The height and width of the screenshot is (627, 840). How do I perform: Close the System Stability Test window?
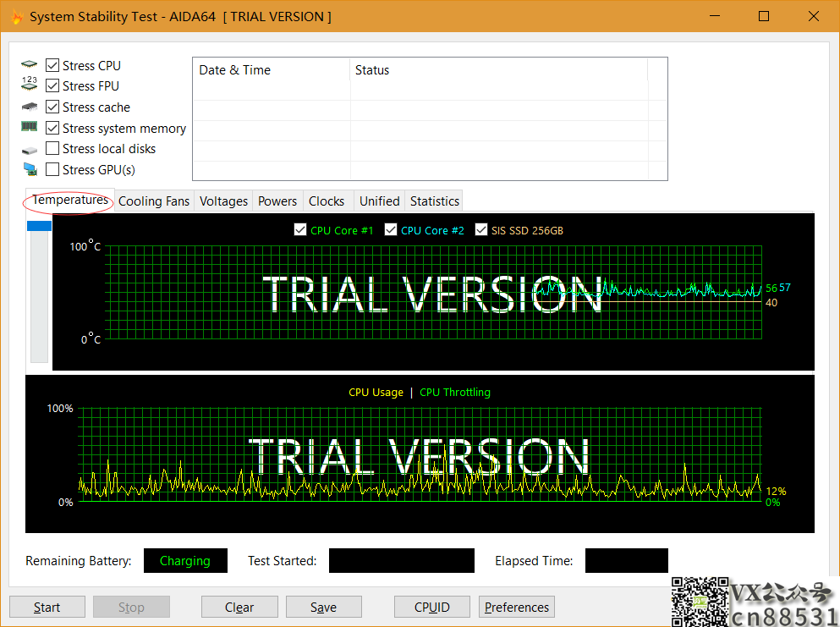(x=813, y=16)
